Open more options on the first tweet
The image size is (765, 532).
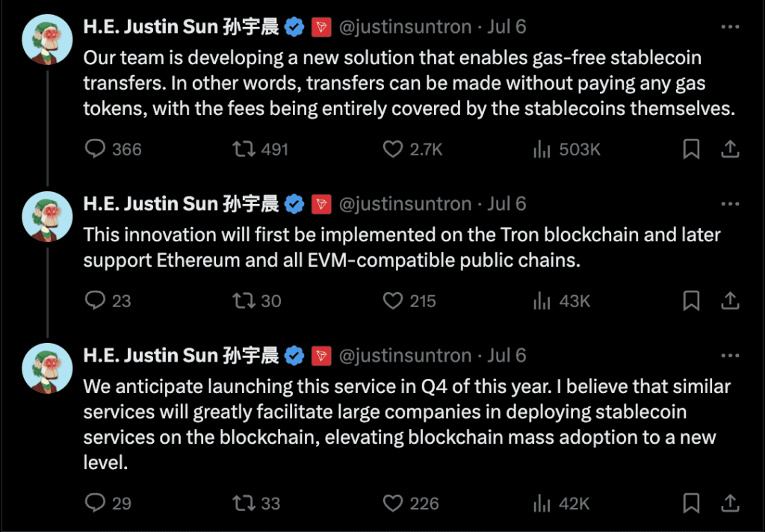[x=729, y=28]
